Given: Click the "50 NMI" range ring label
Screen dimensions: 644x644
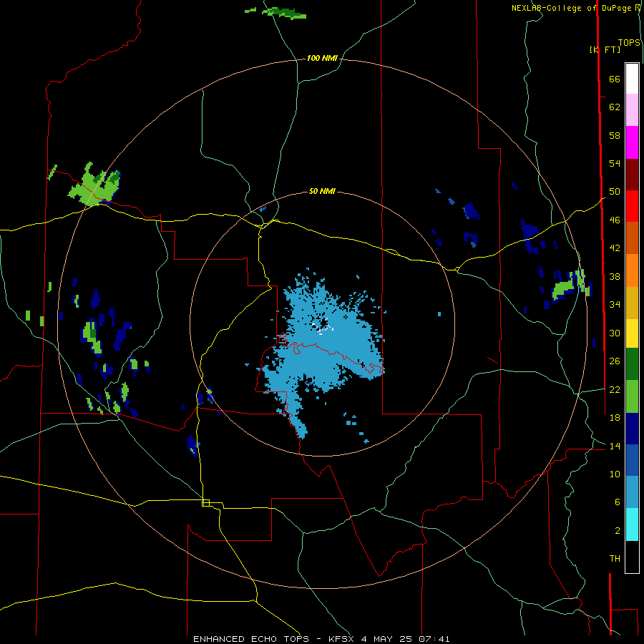Looking at the screenshot, I should 322,191.
